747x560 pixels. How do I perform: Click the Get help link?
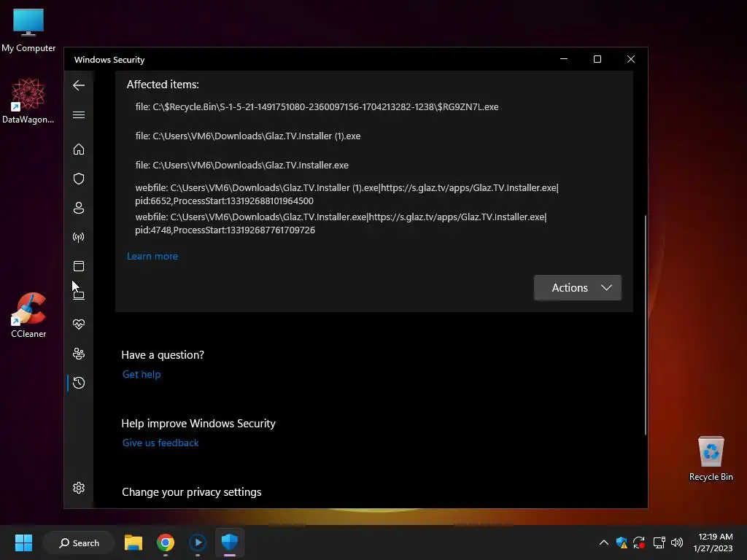(142, 374)
